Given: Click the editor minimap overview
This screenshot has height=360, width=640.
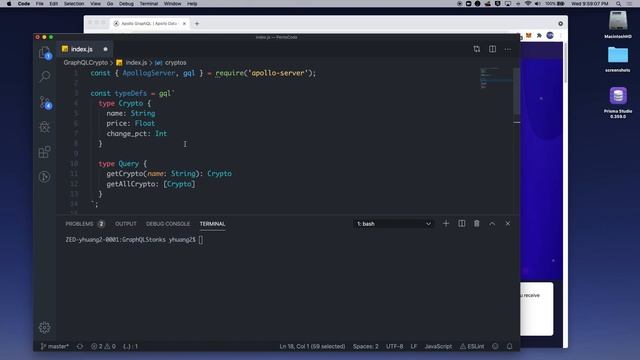Looking at the screenshot, I should (x=496, y=78).
